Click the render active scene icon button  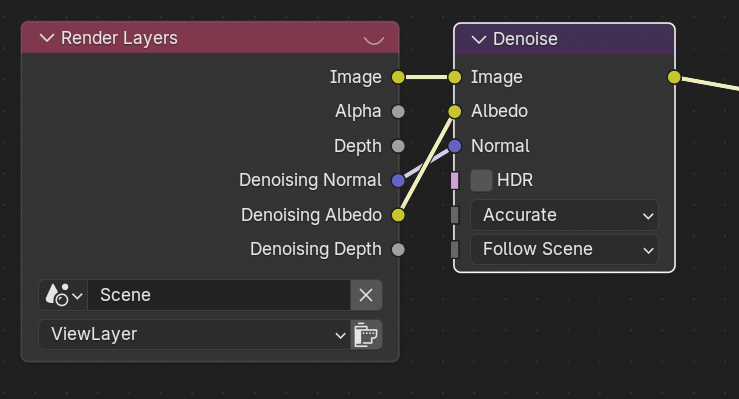pyautogui.click(x=366, y=334)
